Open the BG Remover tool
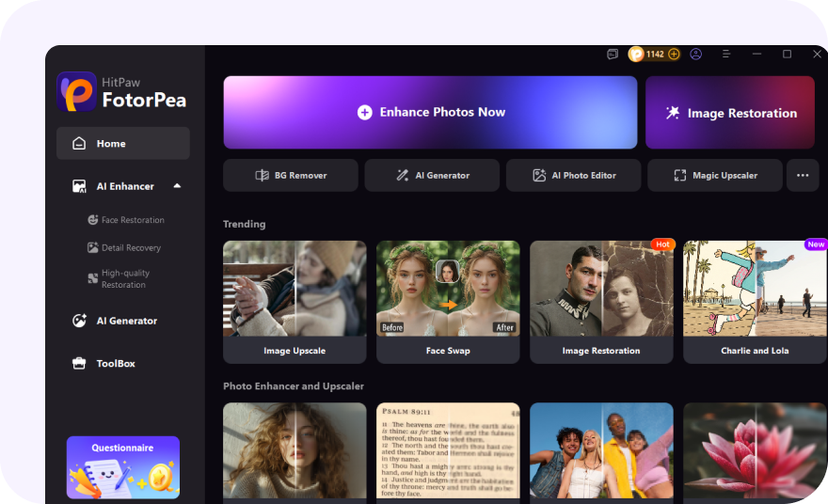Image resolution: width=828 pixels, height=504 pixels. [291, 175]
